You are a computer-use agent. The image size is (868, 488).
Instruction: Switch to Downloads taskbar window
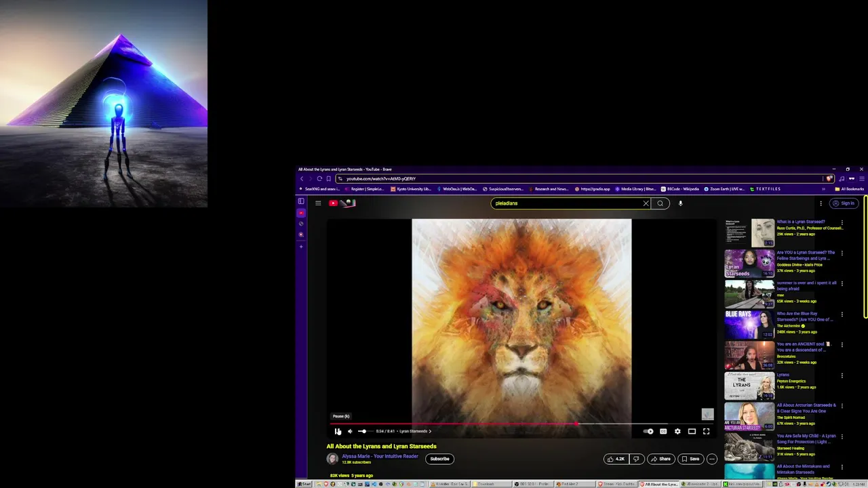[491, 484]
